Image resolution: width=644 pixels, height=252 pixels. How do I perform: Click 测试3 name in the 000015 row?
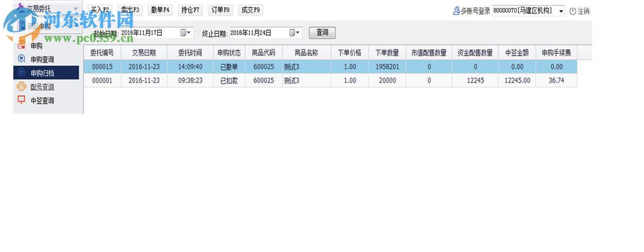(x=306, y=66)
